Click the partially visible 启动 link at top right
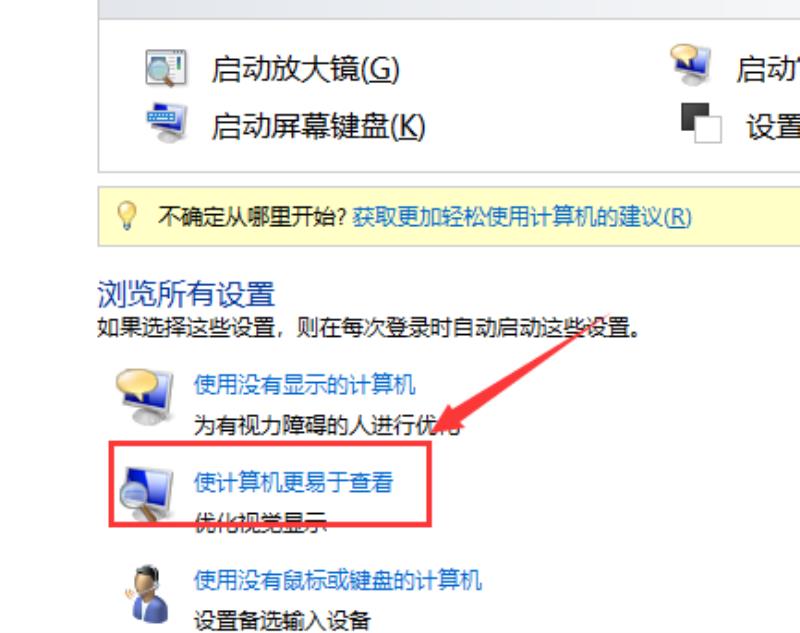 [767, 69]
